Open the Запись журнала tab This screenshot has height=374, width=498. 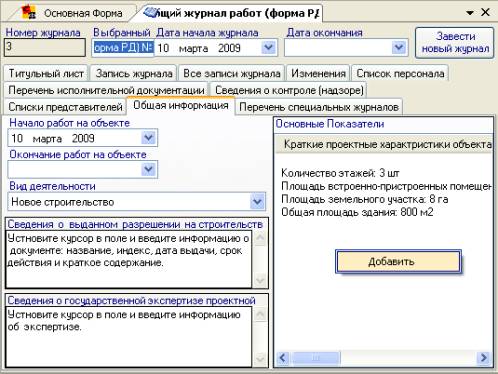point(134,73)
